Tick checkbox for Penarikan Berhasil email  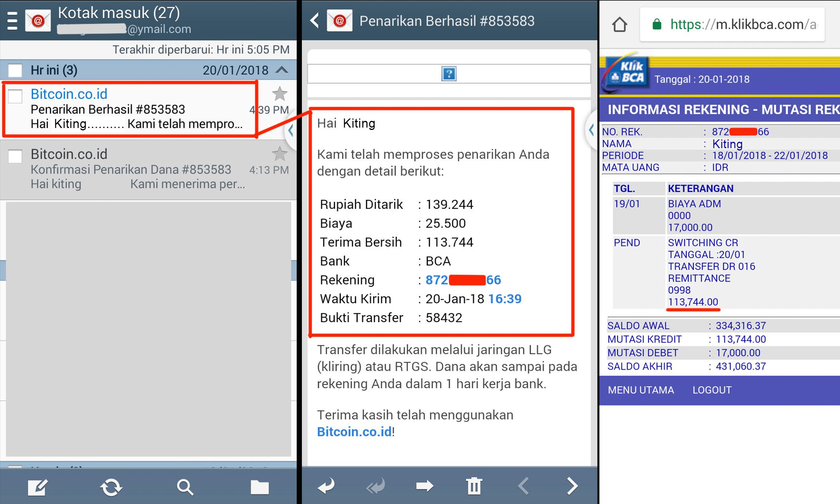point(15,96)
